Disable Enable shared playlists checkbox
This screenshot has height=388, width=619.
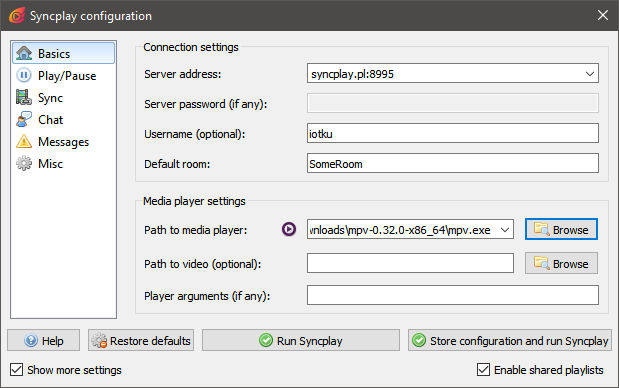coord(483,370)
